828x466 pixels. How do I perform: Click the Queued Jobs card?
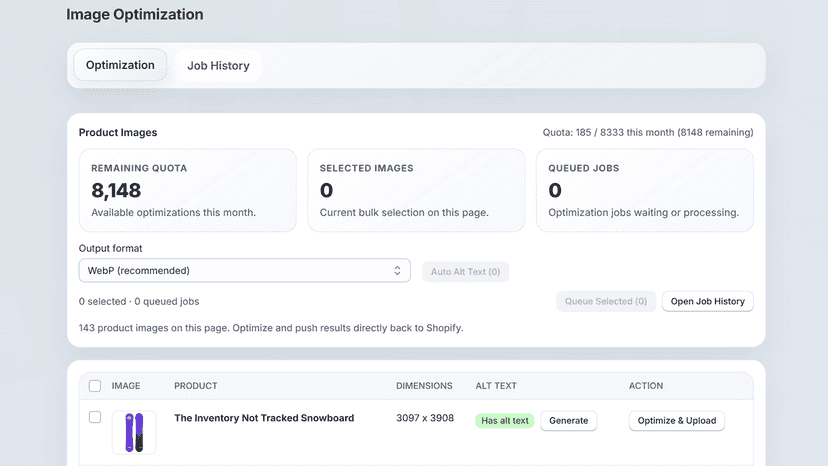click(x=645, y=190)
